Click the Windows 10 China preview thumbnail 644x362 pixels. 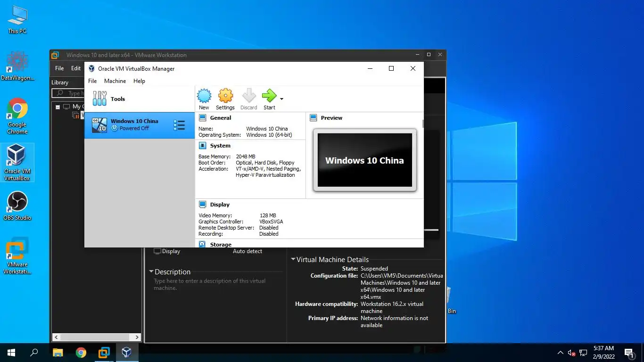[x=364, y=160]
